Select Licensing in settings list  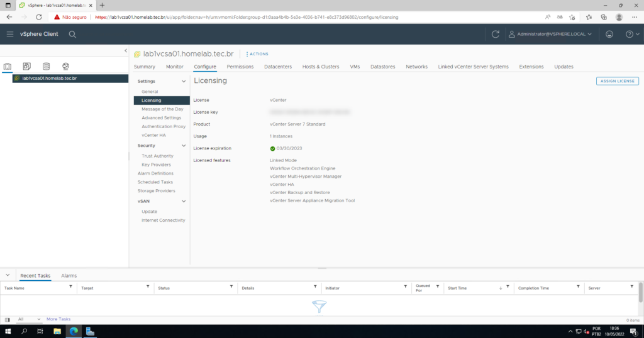click(162, 100)
